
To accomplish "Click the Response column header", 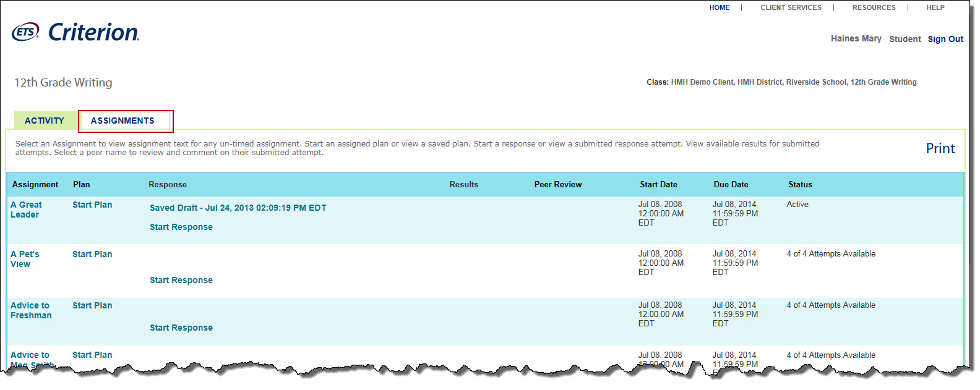I will [168, 184].
